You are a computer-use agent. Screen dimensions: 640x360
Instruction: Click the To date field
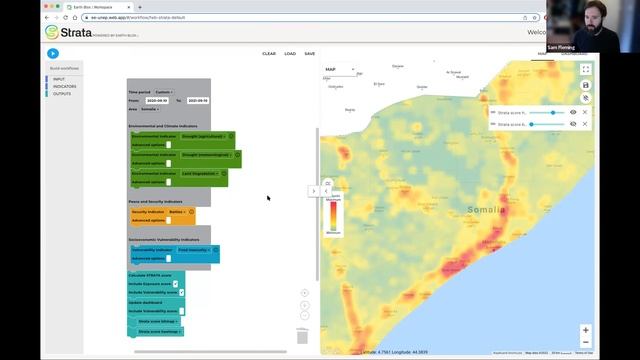pyautogui.click(x=198, y=100)
